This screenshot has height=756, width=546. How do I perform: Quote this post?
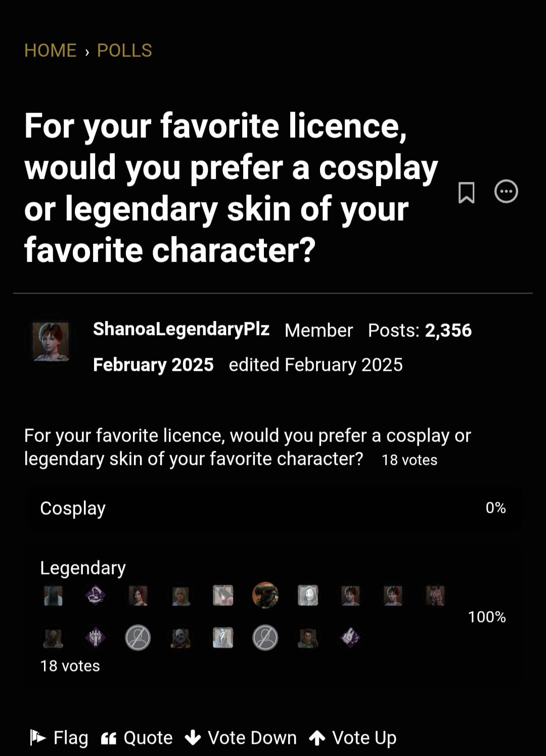point(137,738)
